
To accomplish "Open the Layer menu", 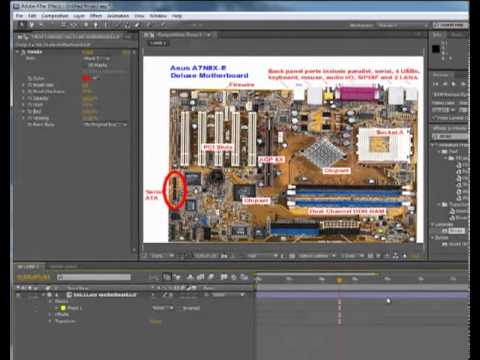I will [x=79, y=16].
